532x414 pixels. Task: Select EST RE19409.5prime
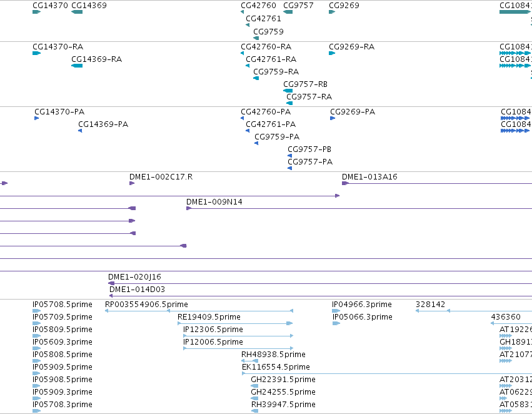pyautogui.click(x=235, y=323)
